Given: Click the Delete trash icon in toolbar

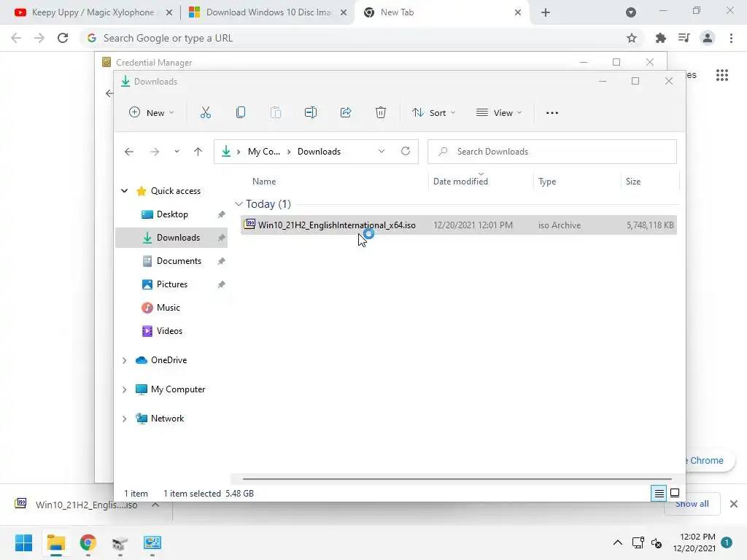Looking at the screenshot, I should pos(381,113).
